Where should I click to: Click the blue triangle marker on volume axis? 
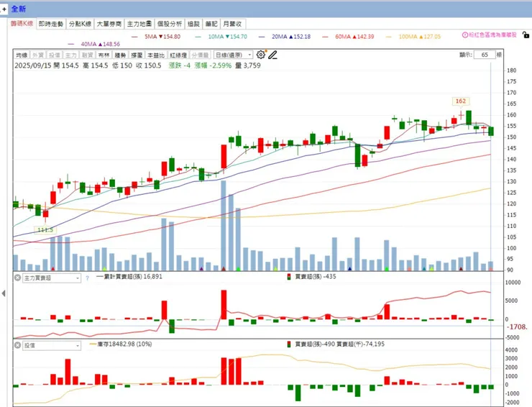[350, 269]
